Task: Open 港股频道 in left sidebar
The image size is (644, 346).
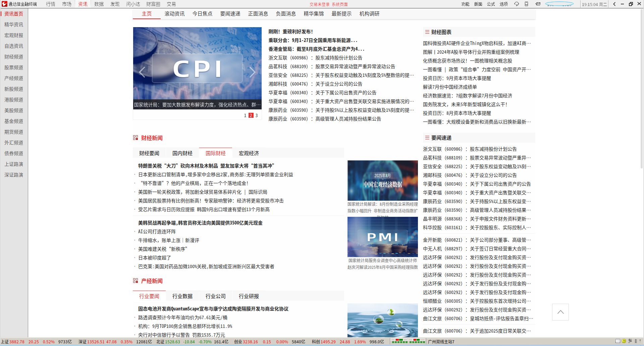Action: (14, 100)
